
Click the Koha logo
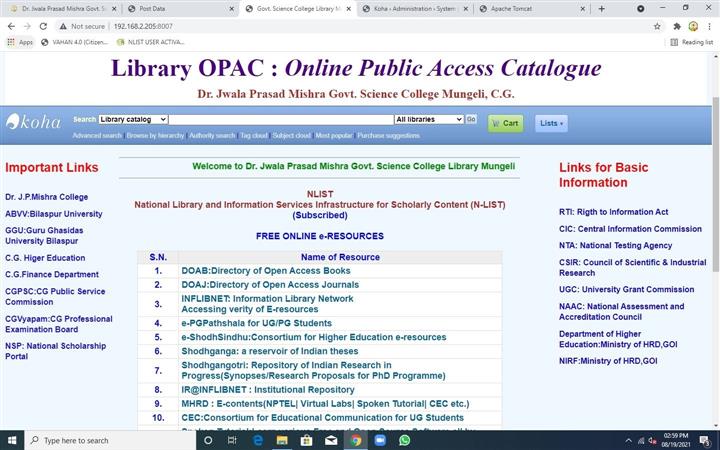[x=33, y=122]
